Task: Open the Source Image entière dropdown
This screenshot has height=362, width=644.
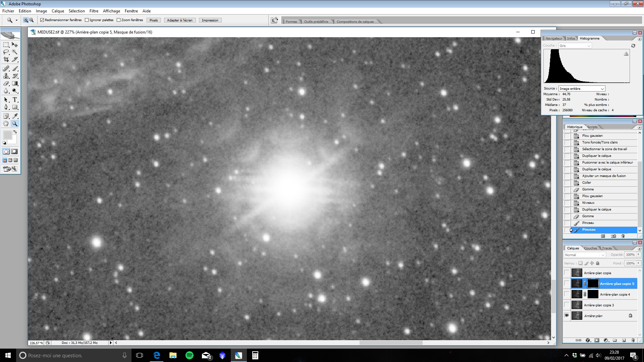Action: (581, 89)
